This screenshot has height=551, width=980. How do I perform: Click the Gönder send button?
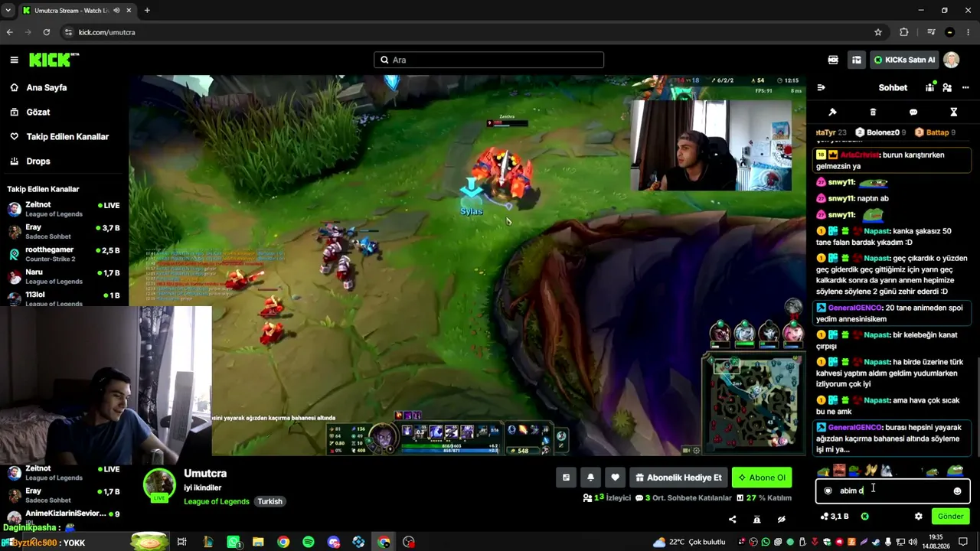(x=951, y=517)
